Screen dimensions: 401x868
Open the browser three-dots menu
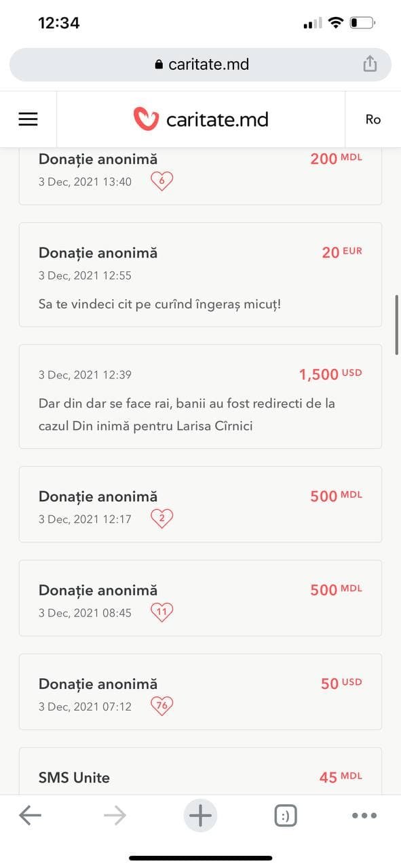click(x=364, y=816)
